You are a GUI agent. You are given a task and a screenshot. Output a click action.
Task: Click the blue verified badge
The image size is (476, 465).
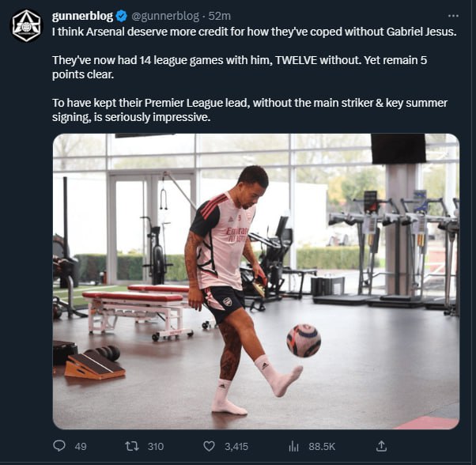pyautogui.click(x=122, y=16)
